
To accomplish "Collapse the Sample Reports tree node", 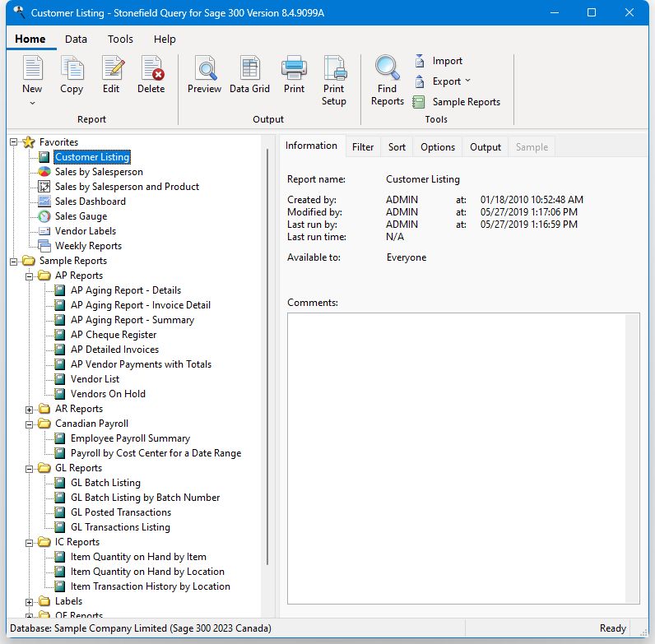I will pyautogui.click(x=14, y=262).
